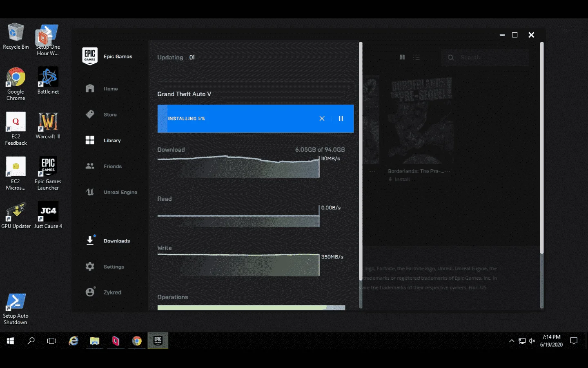Click the muted volume tray icon

coord(532,341)
